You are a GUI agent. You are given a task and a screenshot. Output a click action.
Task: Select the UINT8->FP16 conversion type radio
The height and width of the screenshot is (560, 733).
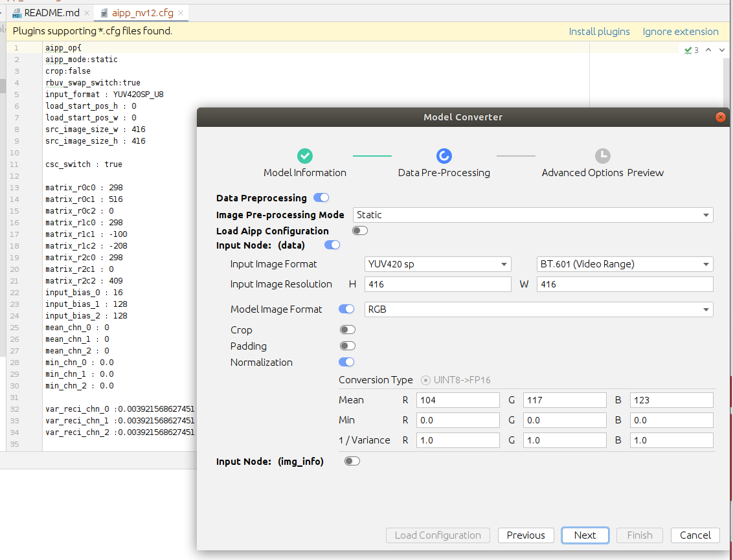[x=426, y=381]
